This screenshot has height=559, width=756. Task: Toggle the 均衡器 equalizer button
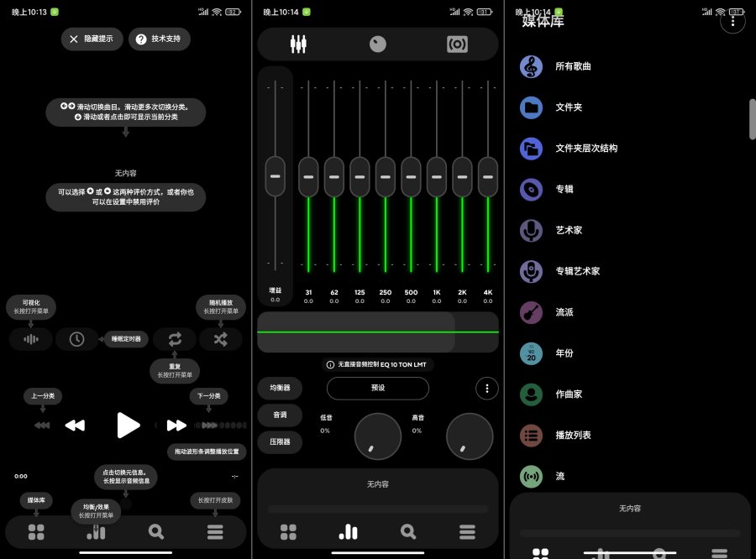pos(280,388)
